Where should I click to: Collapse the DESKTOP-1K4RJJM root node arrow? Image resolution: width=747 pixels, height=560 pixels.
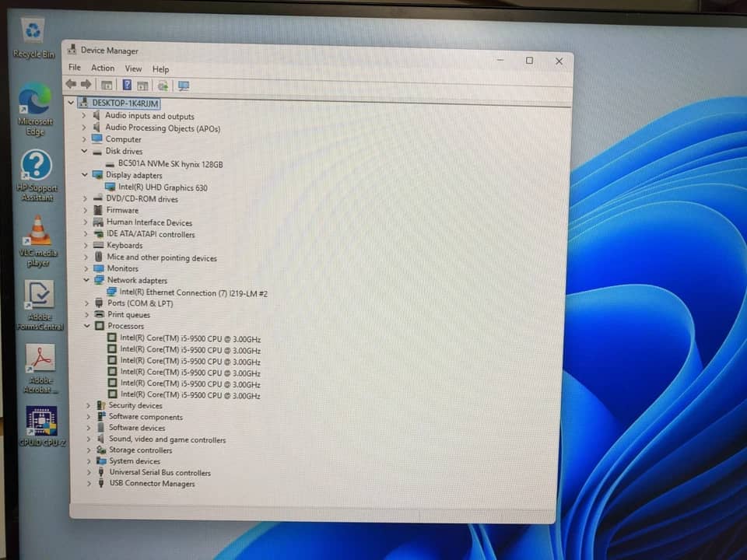point(71,103)
